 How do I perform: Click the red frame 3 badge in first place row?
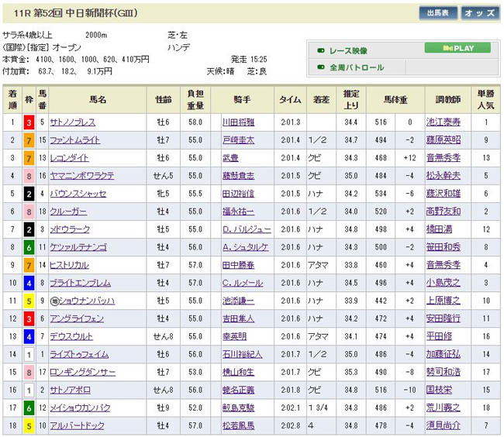pos(29,122)
